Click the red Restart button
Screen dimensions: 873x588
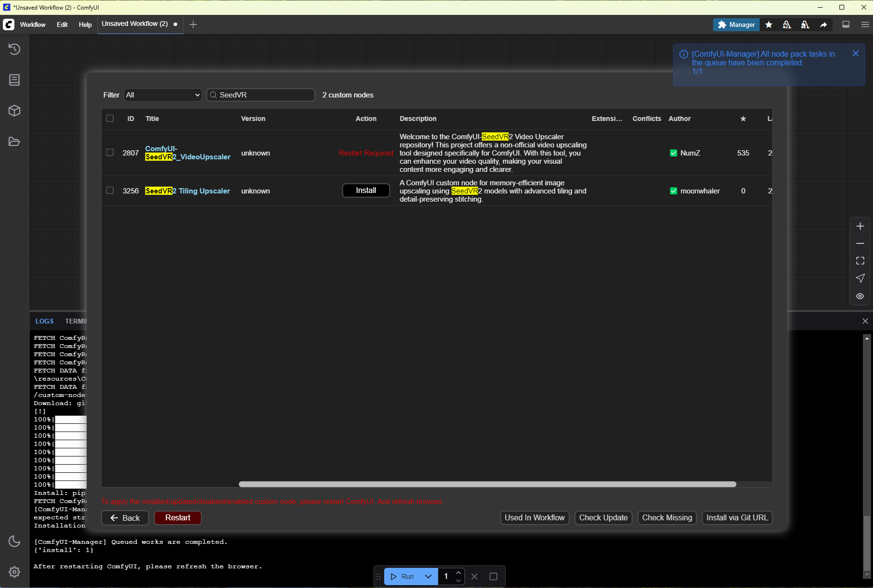click(178, 518)
